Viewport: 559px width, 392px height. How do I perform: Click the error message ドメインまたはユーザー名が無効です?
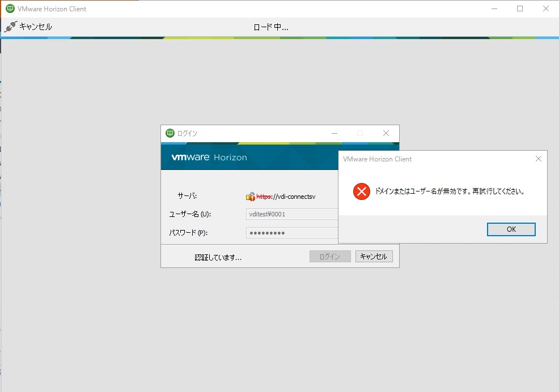450,191
